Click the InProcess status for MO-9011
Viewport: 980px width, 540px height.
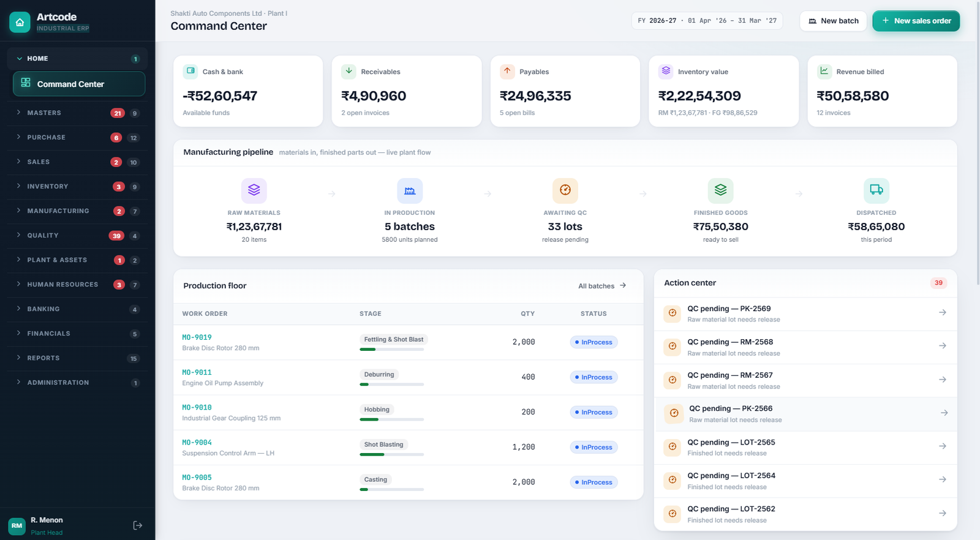pyautogui.click(x=594, y=377)
